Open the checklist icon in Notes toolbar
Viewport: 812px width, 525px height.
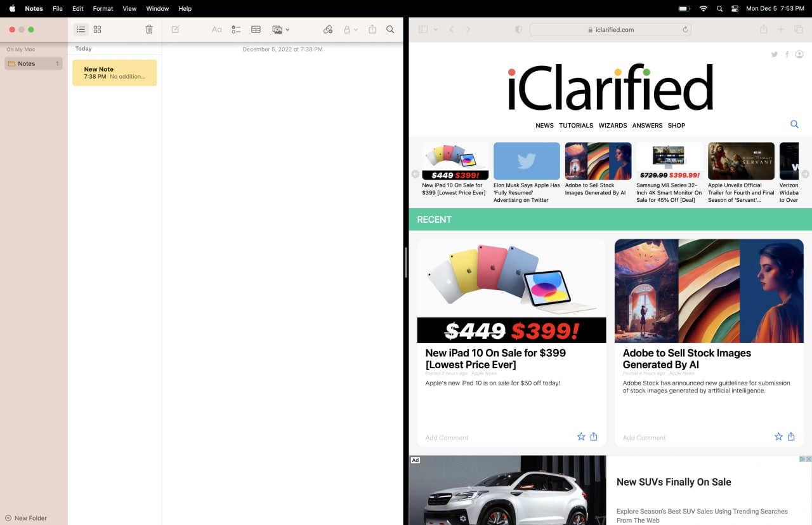tap(236, 29)
